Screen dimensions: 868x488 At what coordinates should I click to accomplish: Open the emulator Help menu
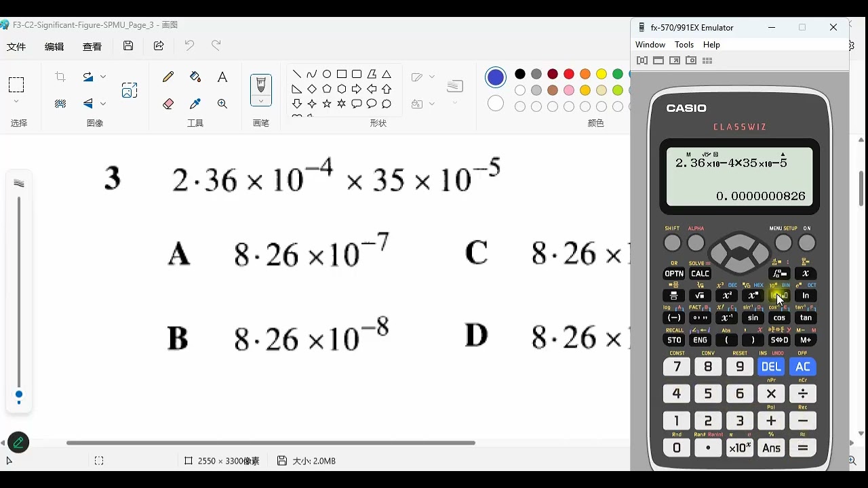pos(711,45)
